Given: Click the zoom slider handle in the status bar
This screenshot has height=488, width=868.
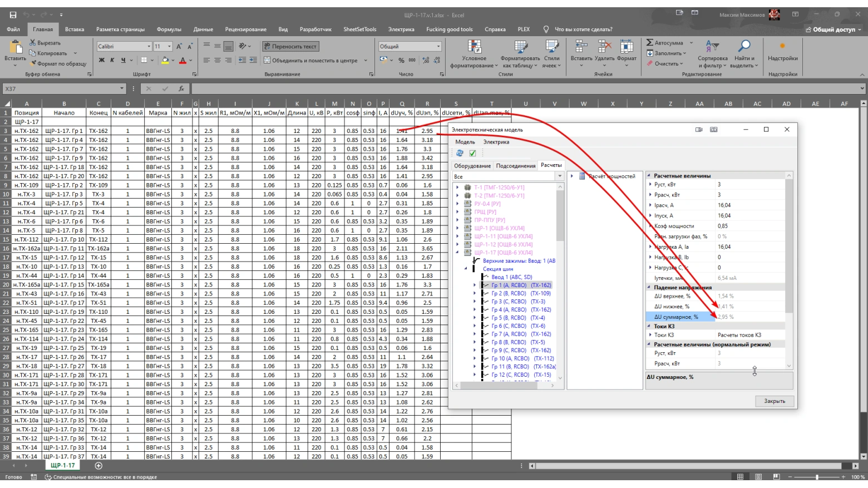Looking at the screenshot, I should 817,477.
